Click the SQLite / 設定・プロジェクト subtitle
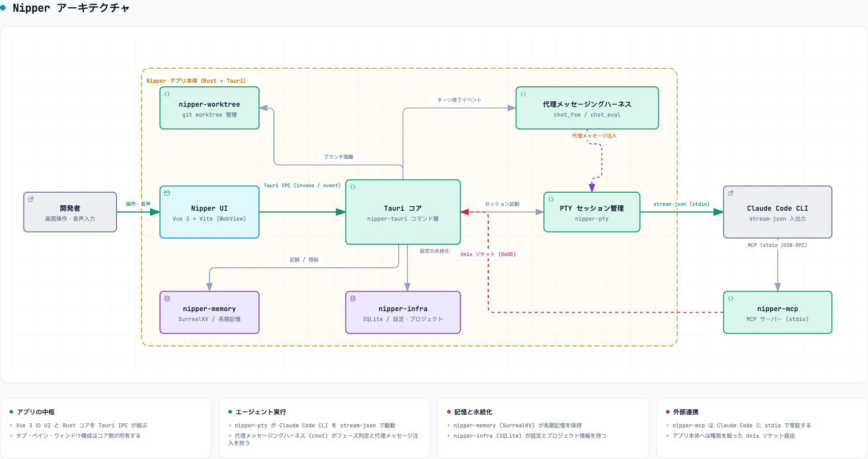This screenshot has height=459, width=868. 403,319
